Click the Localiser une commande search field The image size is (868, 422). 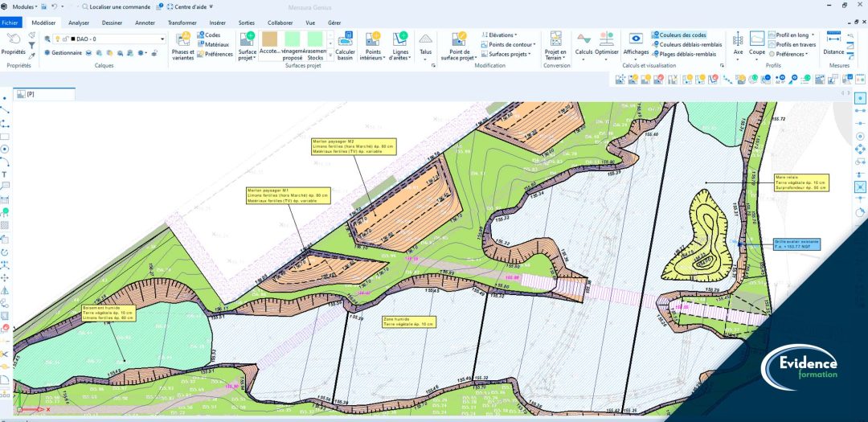(x=119, y=6)
